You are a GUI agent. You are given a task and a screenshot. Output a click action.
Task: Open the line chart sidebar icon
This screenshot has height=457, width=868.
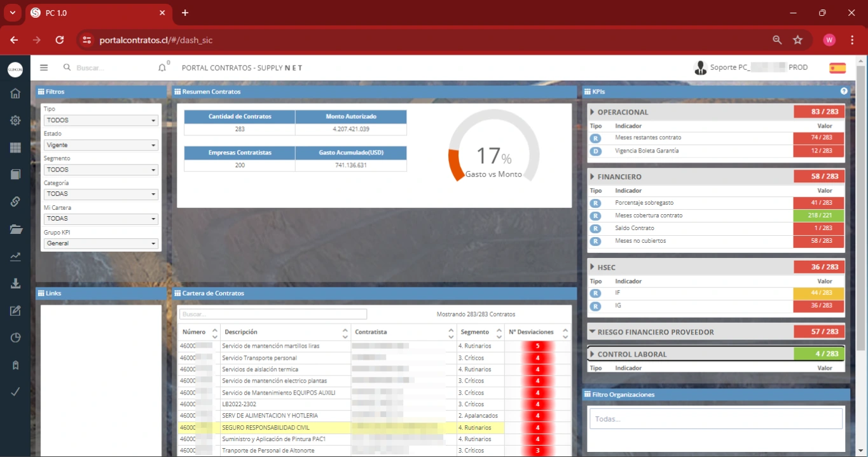tap(15, 257)
